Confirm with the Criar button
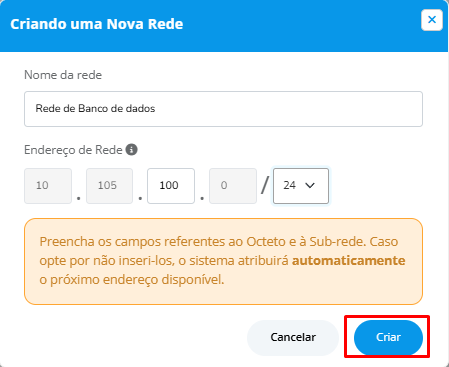 [x=388, y=337]
